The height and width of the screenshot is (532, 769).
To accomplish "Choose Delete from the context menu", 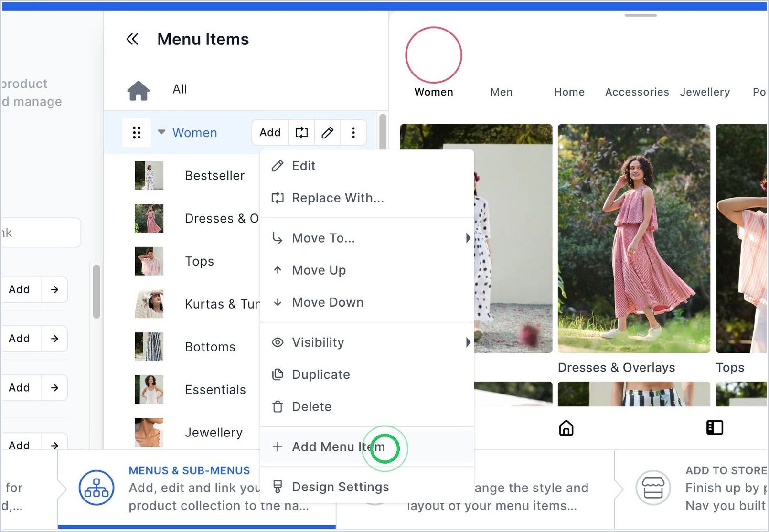I will click(367, 407).
